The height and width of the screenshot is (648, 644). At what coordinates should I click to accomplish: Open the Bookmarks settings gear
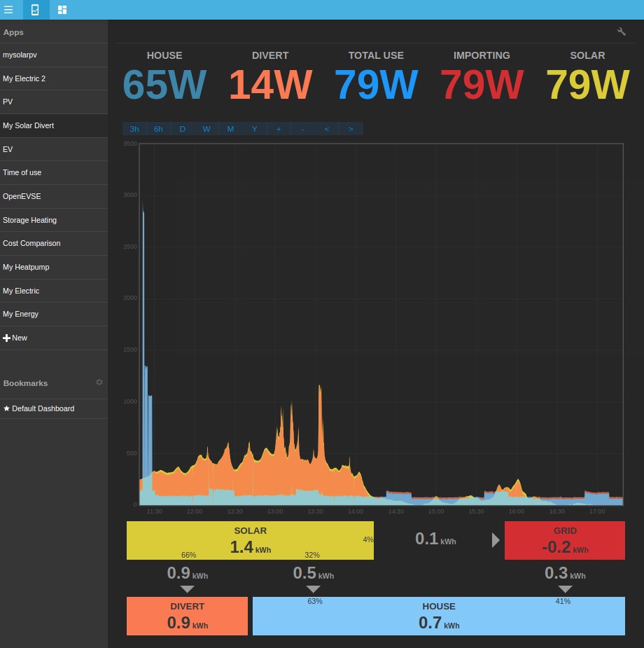click(x=99, y=382)
